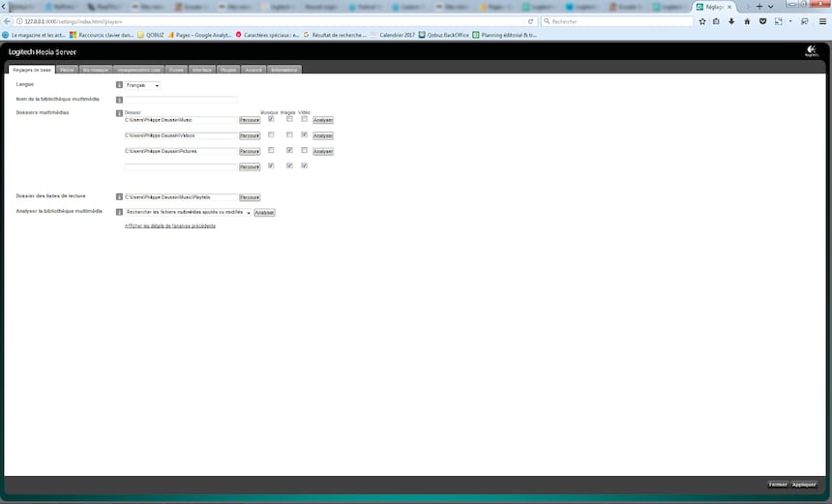Toggle Vidéo checkbox on the empty folder row
832x504 pixels.
click(304, 166)
